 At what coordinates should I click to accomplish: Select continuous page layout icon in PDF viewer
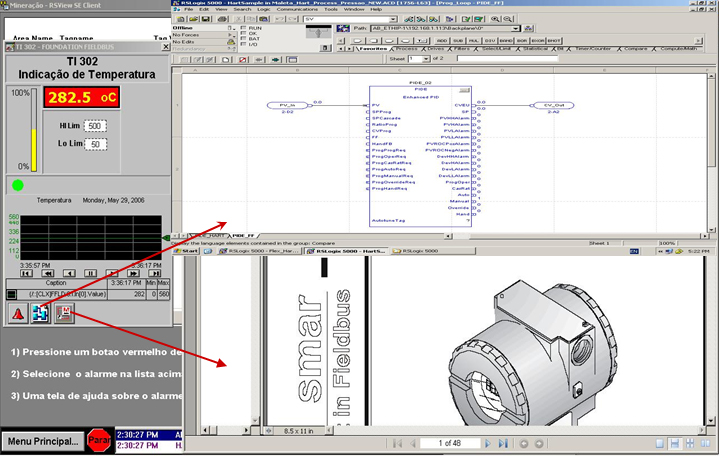(675, 444)
